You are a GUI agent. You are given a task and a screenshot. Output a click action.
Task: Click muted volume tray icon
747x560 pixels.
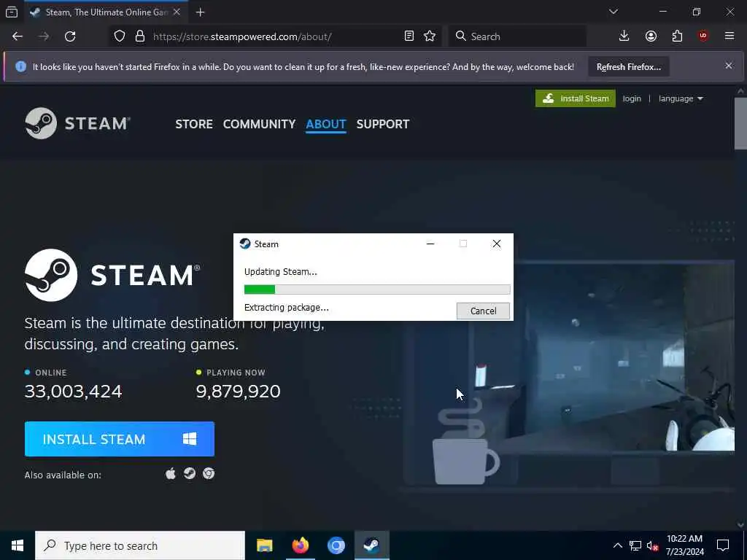(652, 545)
